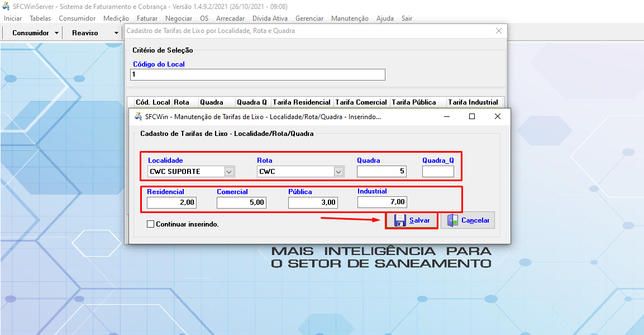Viewport: 644px width, 335px height.
Task: Click the Salvar floppy disk icon
Action: coord(399,220)
